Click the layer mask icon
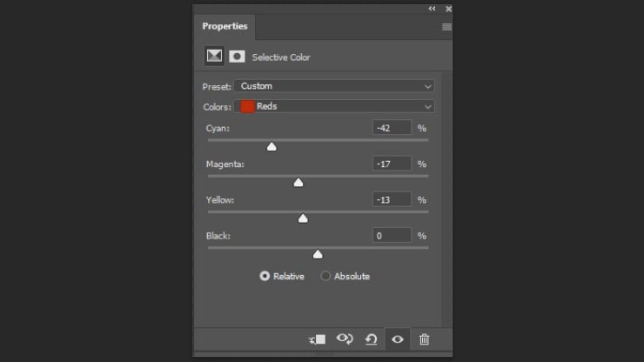The width and height of the screenshot is (644, 362). pyautogui.click(x=237, y=57)
